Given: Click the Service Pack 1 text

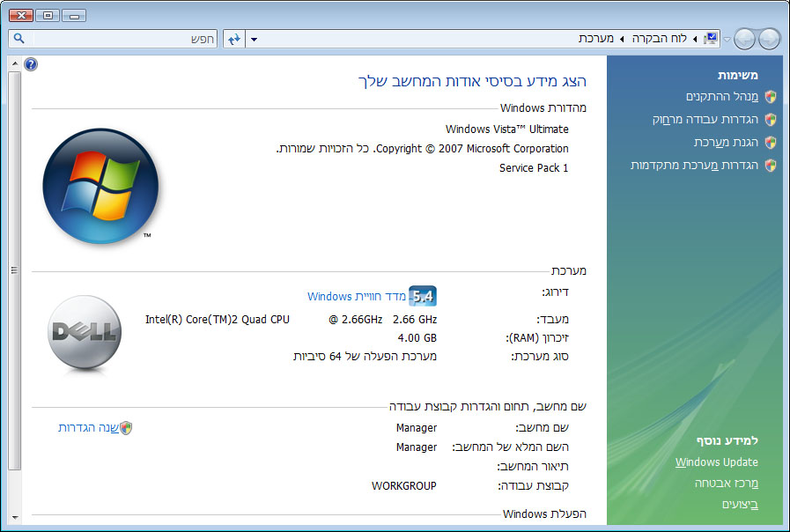Looking at the screenshot, I should click(534, 167).
